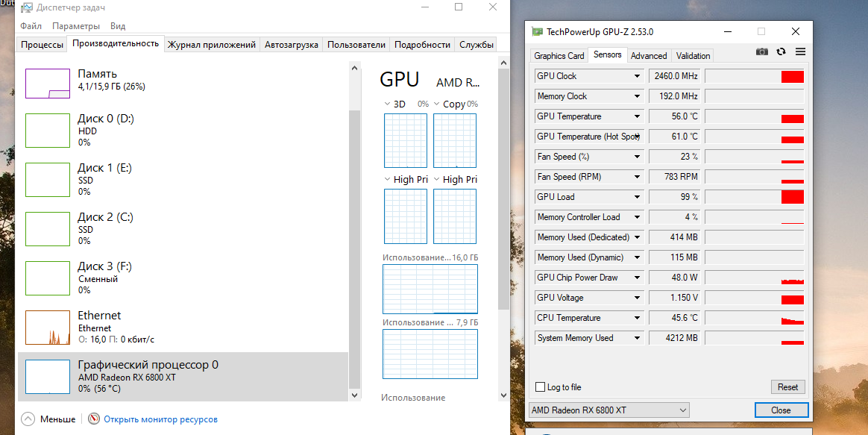The image size is (868, 435).
Task: Click the resource monitor icon
Action: point(93,419)
